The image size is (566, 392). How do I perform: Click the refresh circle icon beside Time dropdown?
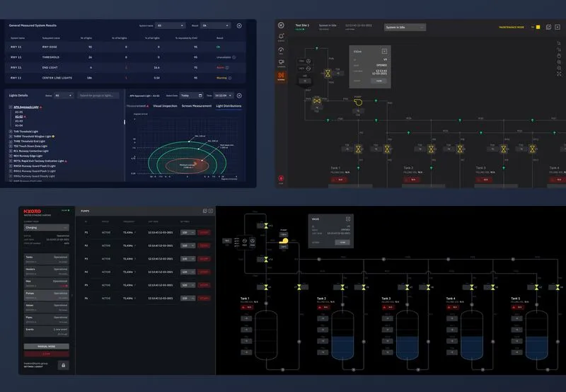[239, 96]
